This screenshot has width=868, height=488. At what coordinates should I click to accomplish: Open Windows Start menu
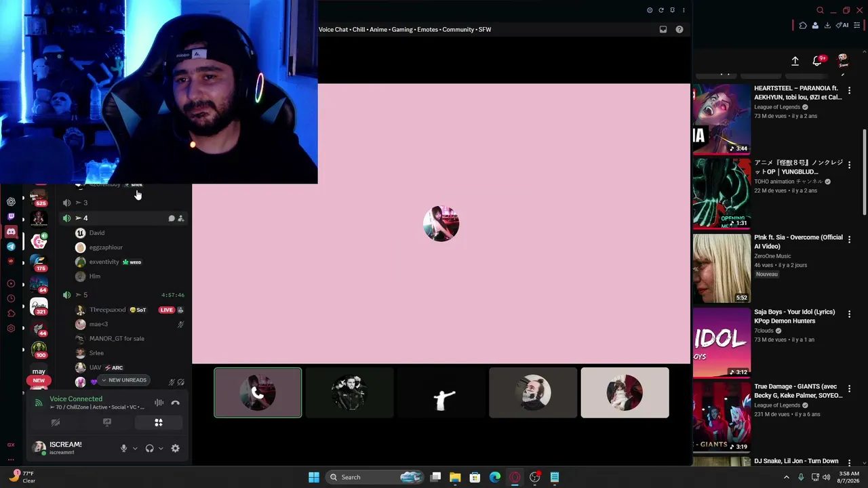coord(314,477)
